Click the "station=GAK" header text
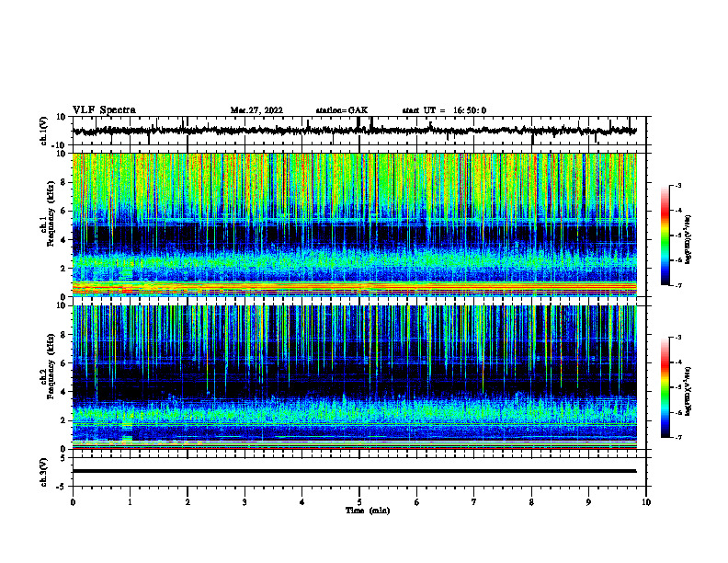The image size is (728, 563). point(342,110)
